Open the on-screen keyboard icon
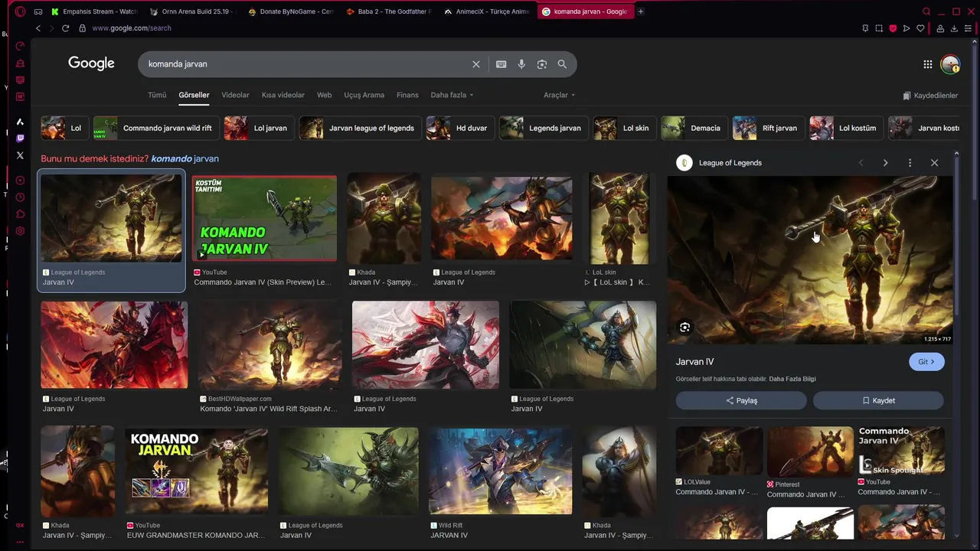Screen dimensions: 980x551 (501, 64)
